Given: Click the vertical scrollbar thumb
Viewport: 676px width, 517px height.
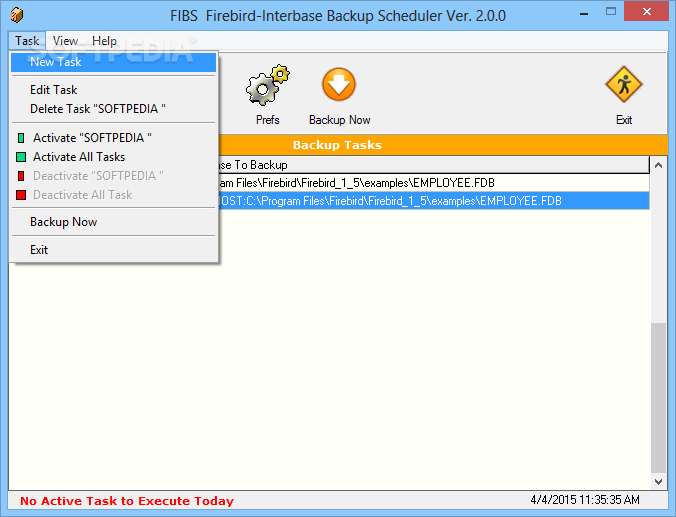Looking at the screenshot, I should pos(658,398).
